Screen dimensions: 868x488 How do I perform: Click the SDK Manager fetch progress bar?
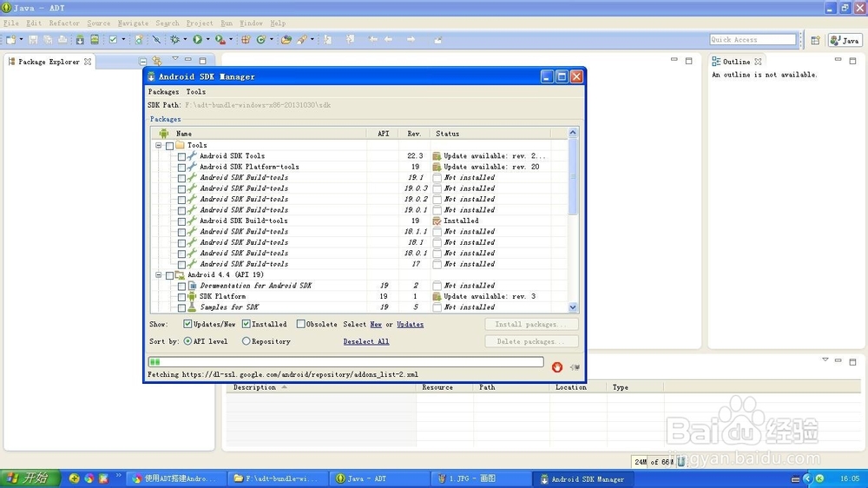pos(346,362)
